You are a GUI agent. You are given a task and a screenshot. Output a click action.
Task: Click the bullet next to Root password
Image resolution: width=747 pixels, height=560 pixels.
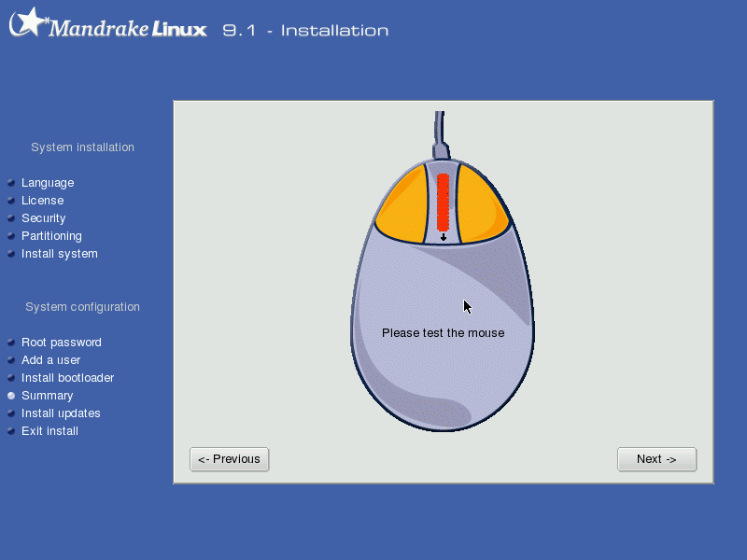[x=11, y=343]
